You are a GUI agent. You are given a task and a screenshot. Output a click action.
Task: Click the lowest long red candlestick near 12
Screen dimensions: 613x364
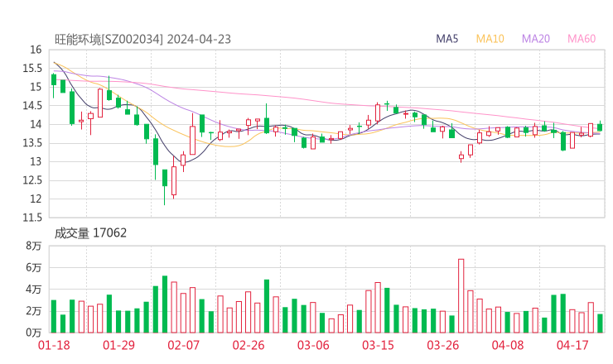174,180
